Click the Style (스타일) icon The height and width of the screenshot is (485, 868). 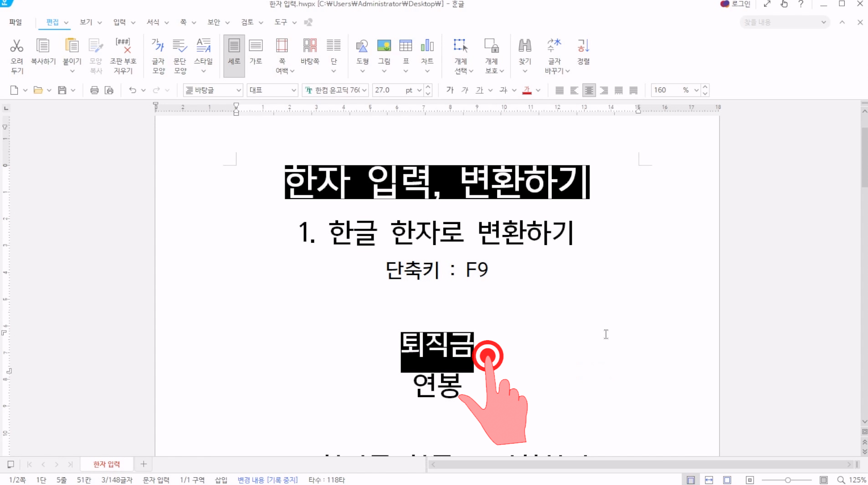click(203, 46)
